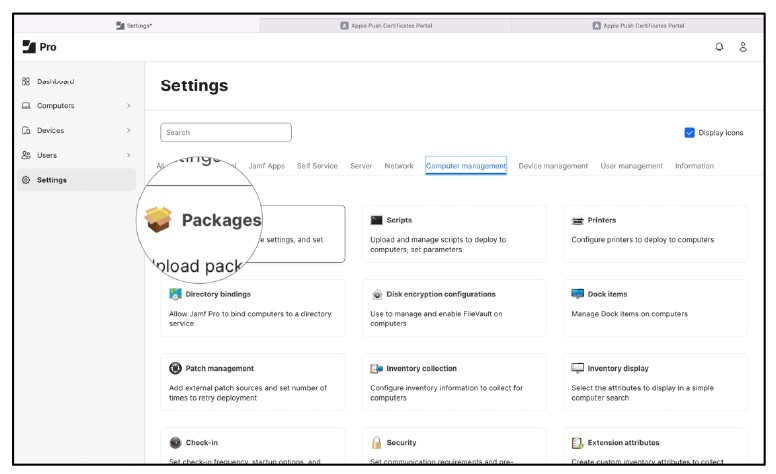Click the Patch management icon
This screenshot has width=776, height=474.
[x=175, y=368]
